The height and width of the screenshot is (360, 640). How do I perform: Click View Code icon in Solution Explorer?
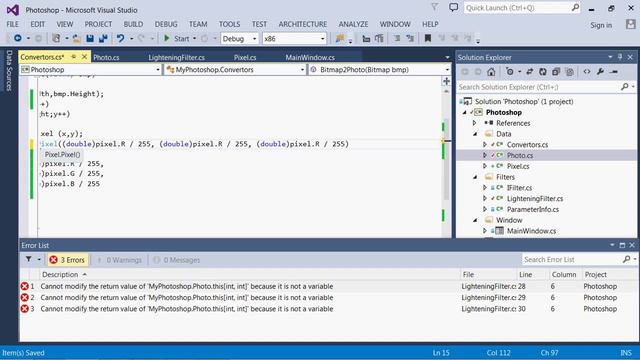tap(587, 72)
